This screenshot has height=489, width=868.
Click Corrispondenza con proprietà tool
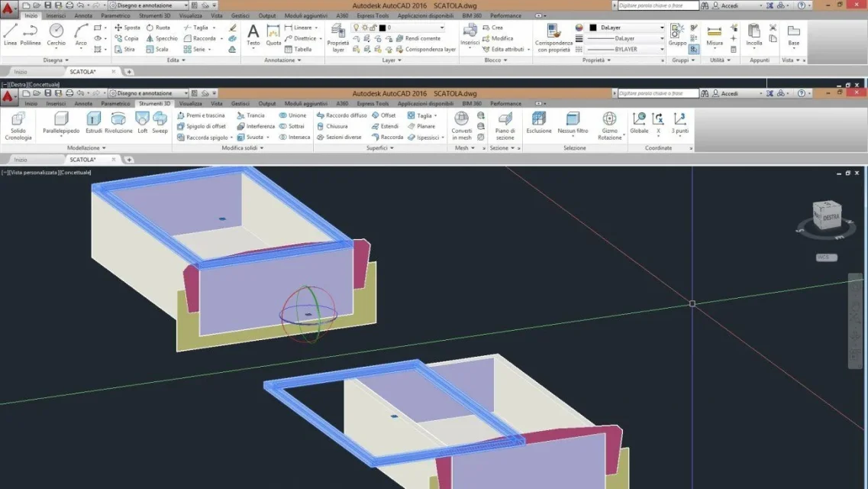pyautogui.click(x=553, y=37)
